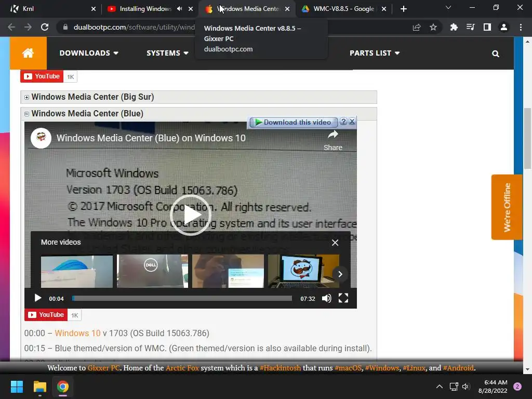This screenshot has height=399, width=532.
Task: Click the orange home icon in site navigation
Action: 28,53
